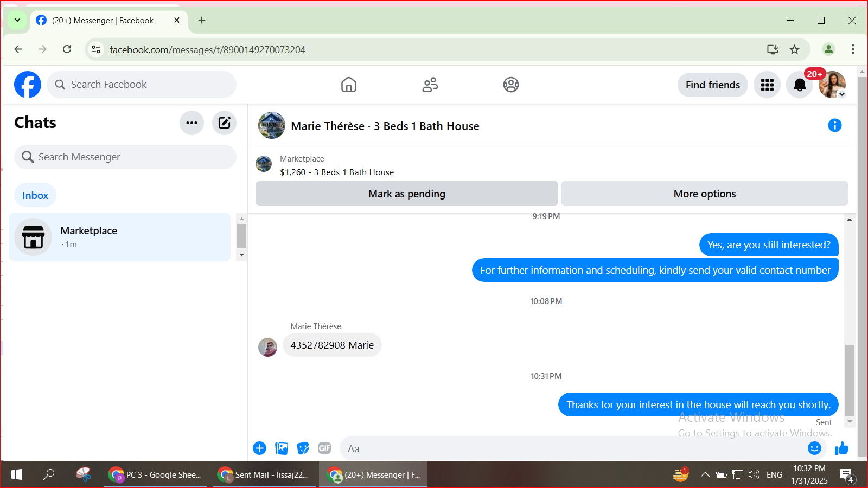Image resolution: width=868 pixels, height=488 pixels.
Task: Show hidden system tray icons
Action: (x=705, y=474)
